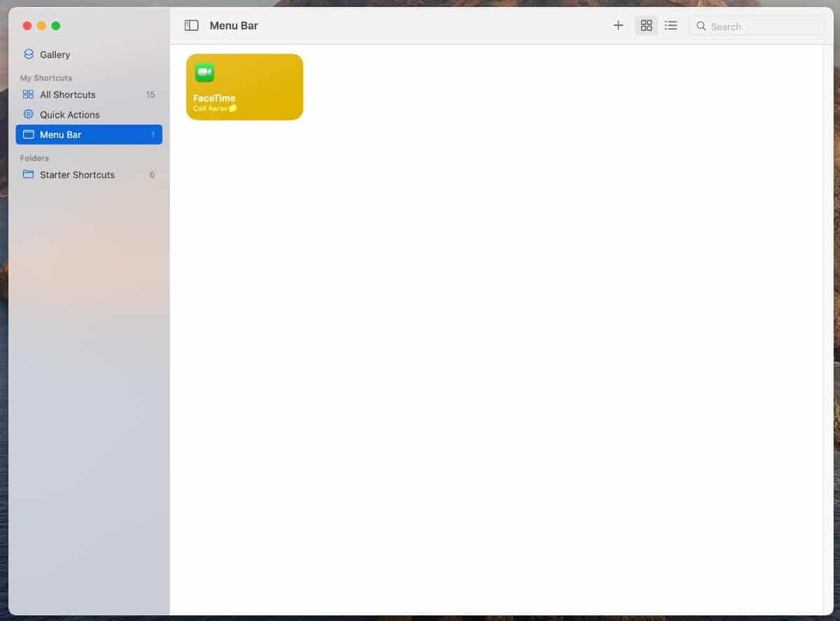Switch to list view
The image size is (840, 621).
point(671,26)
